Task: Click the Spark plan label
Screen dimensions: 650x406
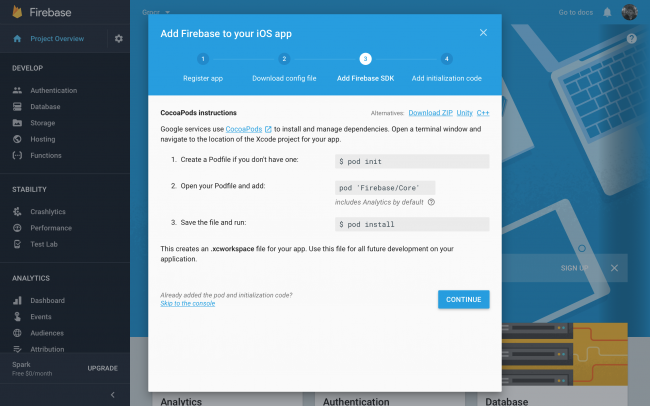Action: pos(21,365)
